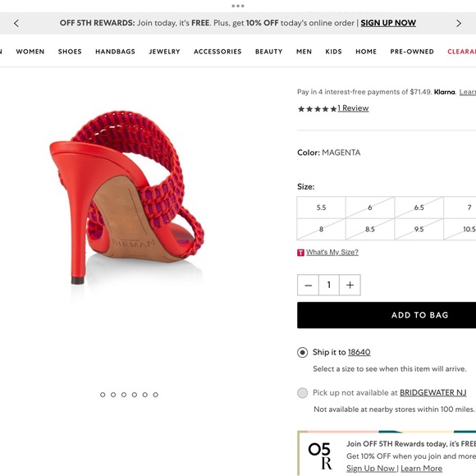Open the Men menu
Screen dimensions: 476x476
[x=304, y=52]
